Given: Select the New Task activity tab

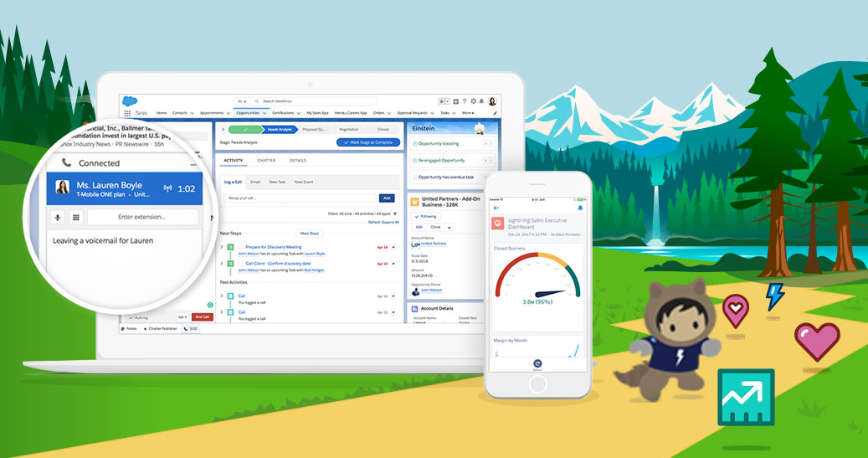Looking at the screenshot, I should coord(277,182).
